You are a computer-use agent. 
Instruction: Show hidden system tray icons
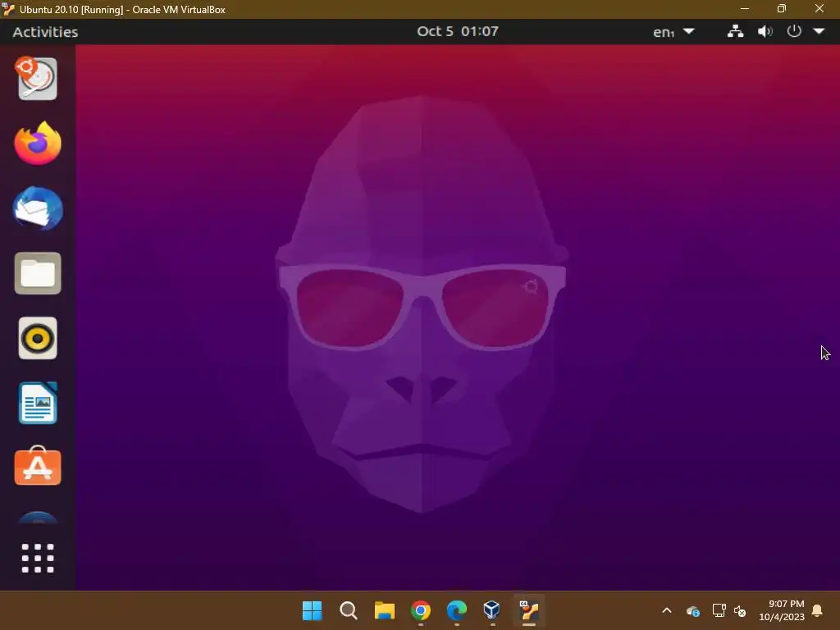click(667, 610)
